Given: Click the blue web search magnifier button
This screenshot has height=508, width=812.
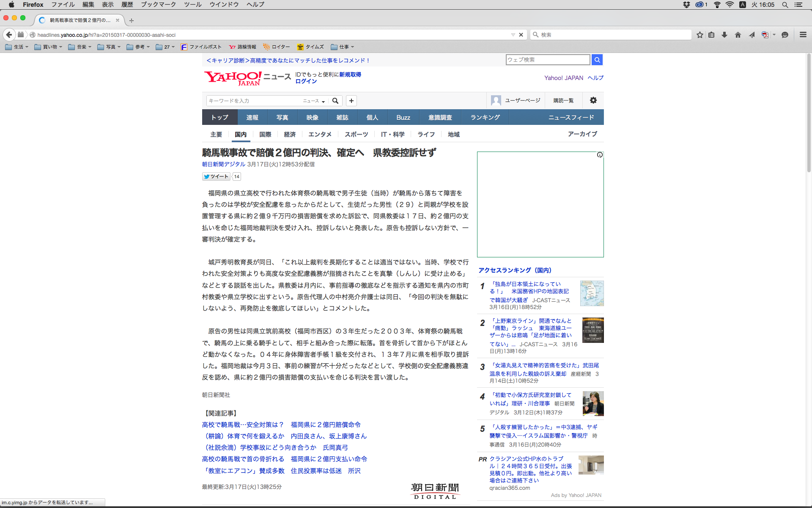Looking at the screenshot, I should coord(597,60).
